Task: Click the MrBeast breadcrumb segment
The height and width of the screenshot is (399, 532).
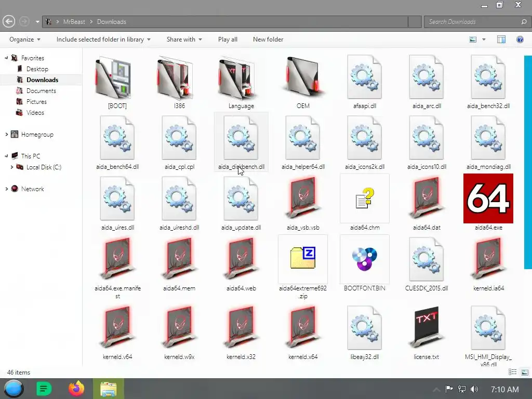Action: tap(74, 22)
